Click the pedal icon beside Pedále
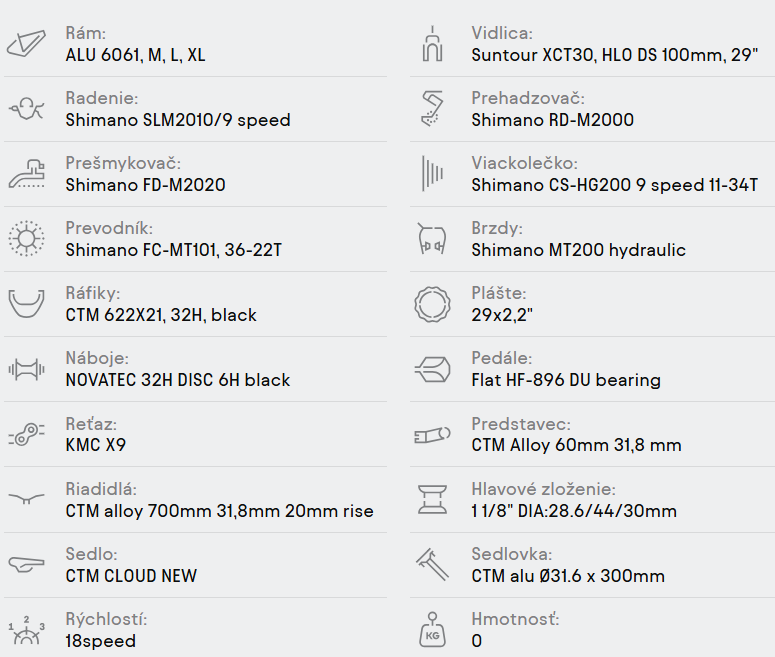 (x=433, y=369)
